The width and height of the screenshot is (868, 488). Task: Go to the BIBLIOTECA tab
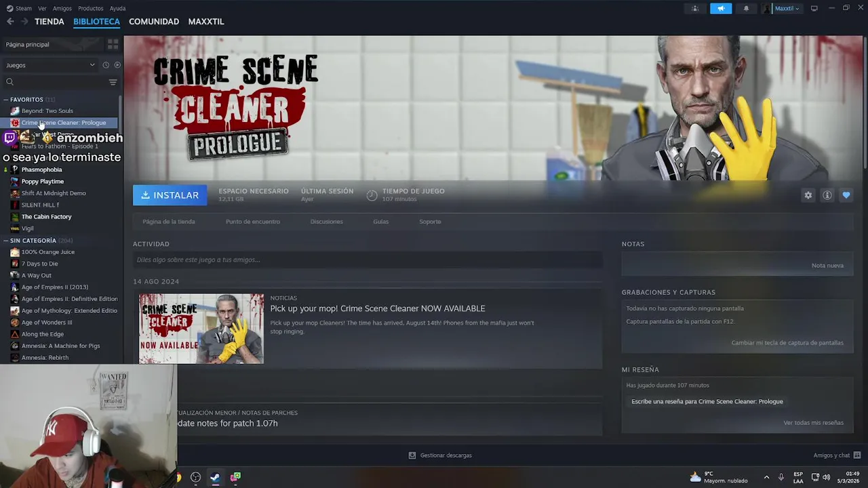(x=96, y=22)
